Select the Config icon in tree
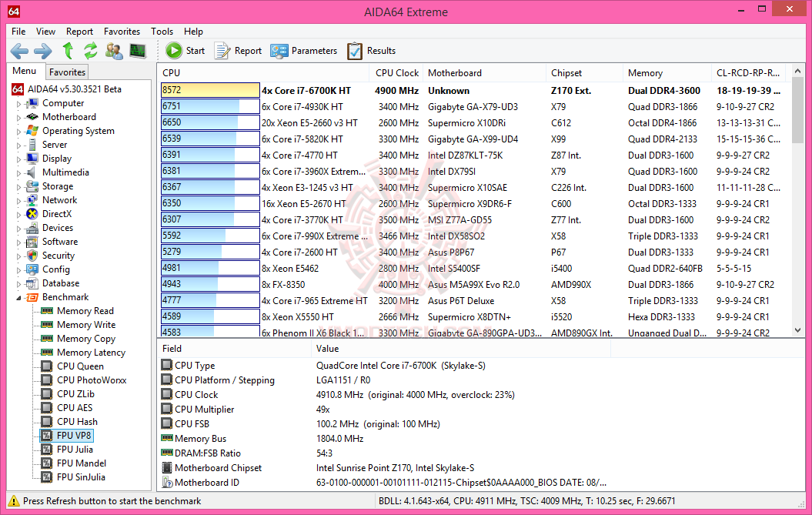812x515 pixels. (32, 269)
